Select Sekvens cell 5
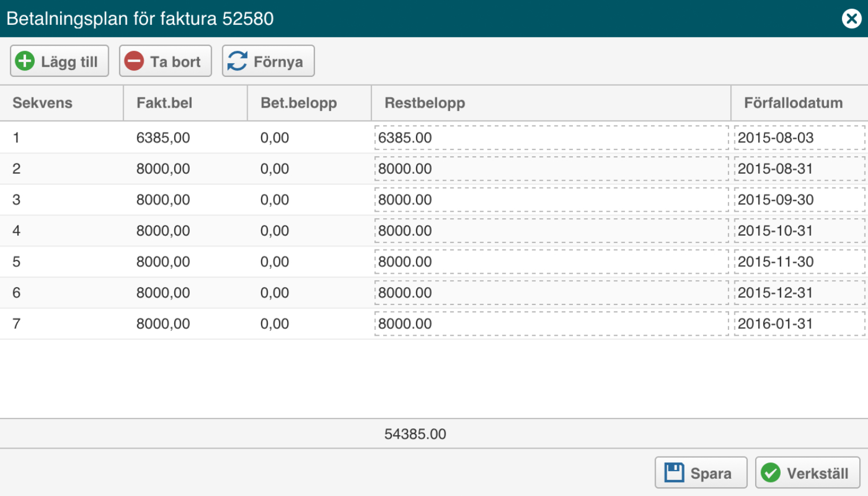The width and height of the screenshot is (868, 496). (61, 262)
